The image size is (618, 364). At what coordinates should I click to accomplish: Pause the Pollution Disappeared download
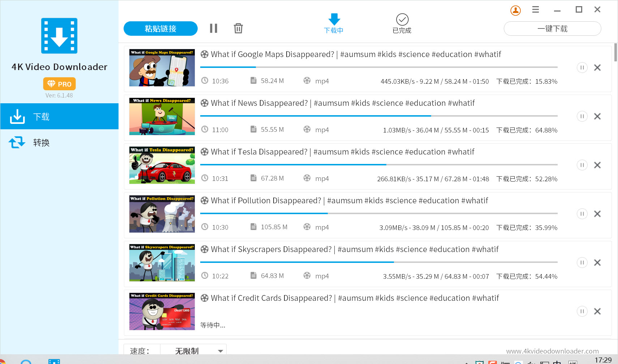(x=582, y=214)
